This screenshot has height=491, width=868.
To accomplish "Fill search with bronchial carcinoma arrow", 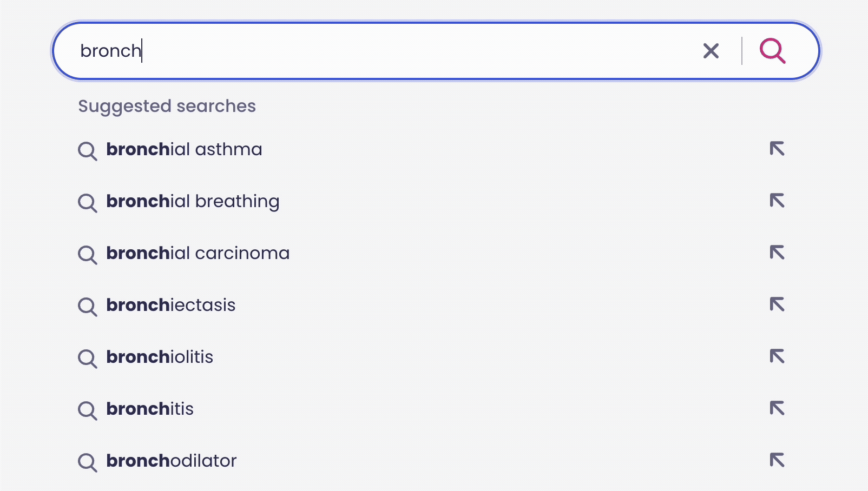I will point(777,253).
